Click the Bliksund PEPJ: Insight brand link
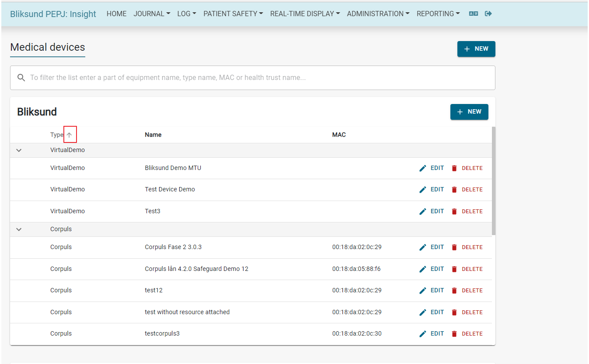Screen dimensions: 589x364 [x=53, y=14]
